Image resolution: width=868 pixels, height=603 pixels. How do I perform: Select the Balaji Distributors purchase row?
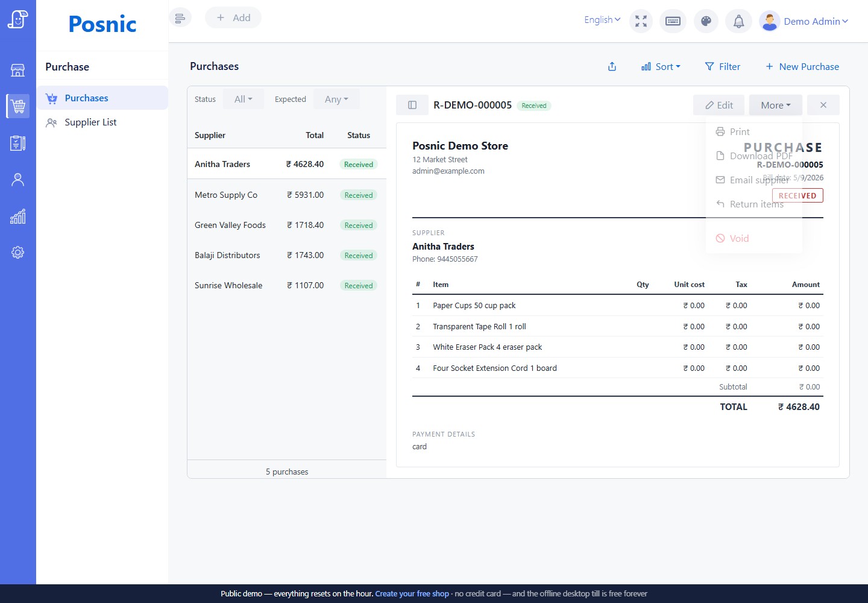coord(287,255)
